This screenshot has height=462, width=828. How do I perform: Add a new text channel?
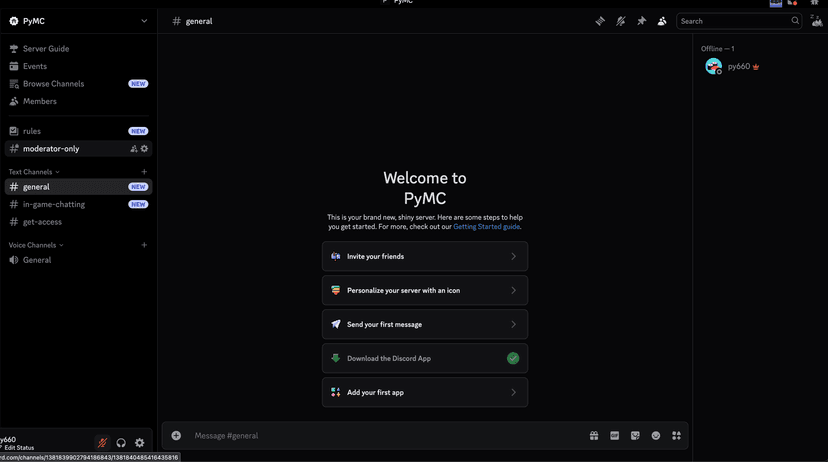tap(144, 172)
